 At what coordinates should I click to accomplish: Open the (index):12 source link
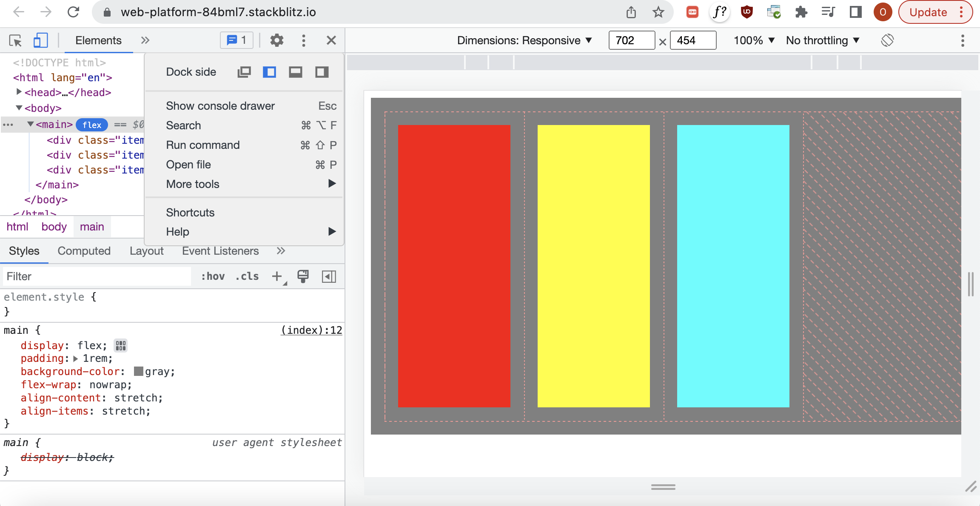coord(311,330)
